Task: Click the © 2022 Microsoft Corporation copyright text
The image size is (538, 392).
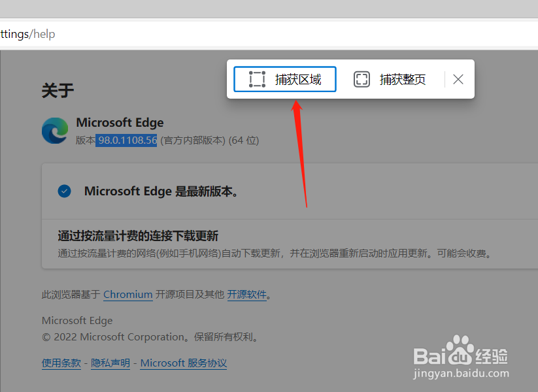Action: click(150, 336)
